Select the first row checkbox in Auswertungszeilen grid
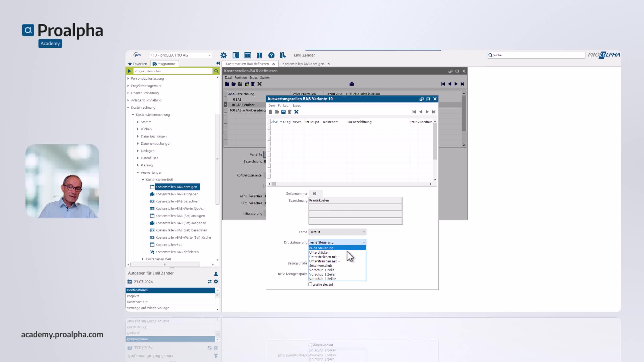644x362 pixels. [x=269, y=127]
